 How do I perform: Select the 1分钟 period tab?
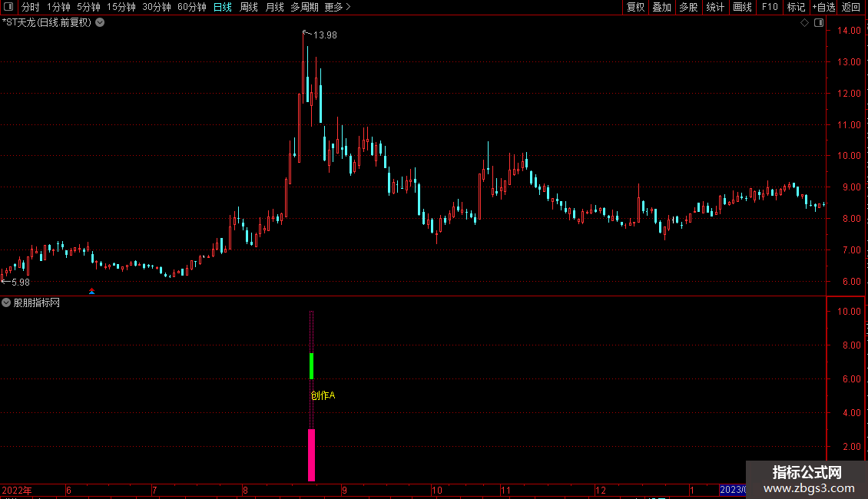point(58,7)
